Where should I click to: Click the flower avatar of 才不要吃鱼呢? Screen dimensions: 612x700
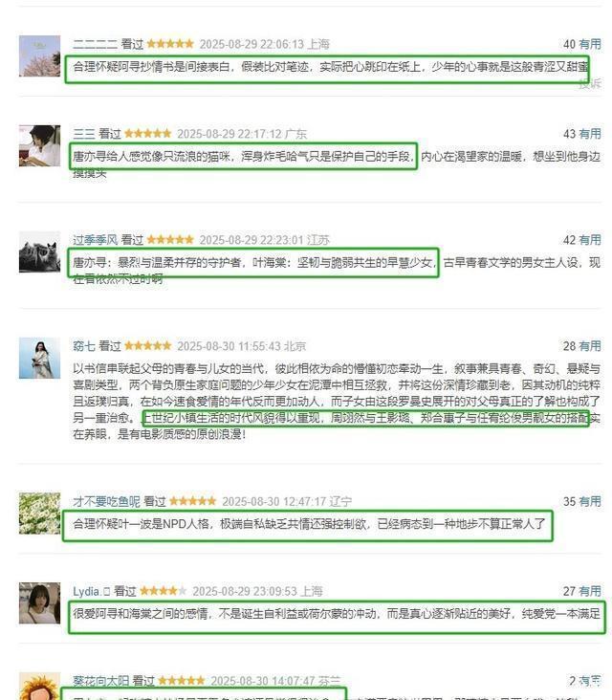pos(39,514)
